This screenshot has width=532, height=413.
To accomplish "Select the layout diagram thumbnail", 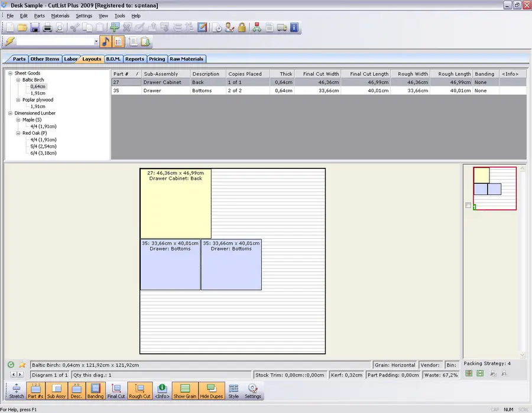I will pyautogui.click(x=495, y=188).
